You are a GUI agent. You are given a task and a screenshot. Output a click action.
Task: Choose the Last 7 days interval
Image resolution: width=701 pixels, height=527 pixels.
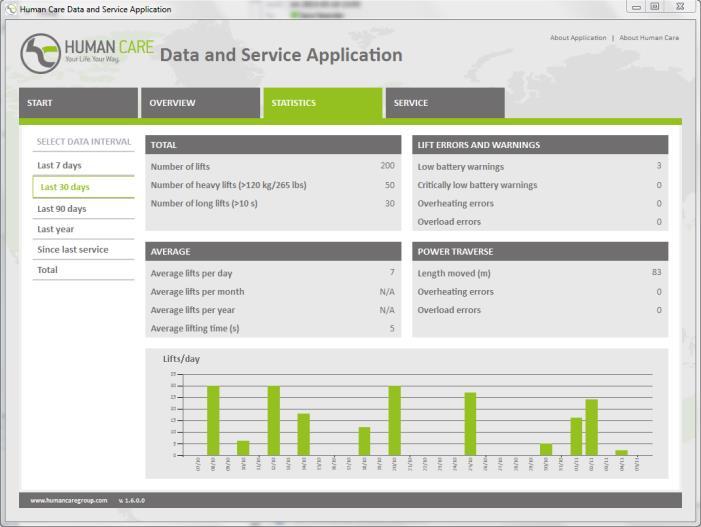tap(83, 165)
